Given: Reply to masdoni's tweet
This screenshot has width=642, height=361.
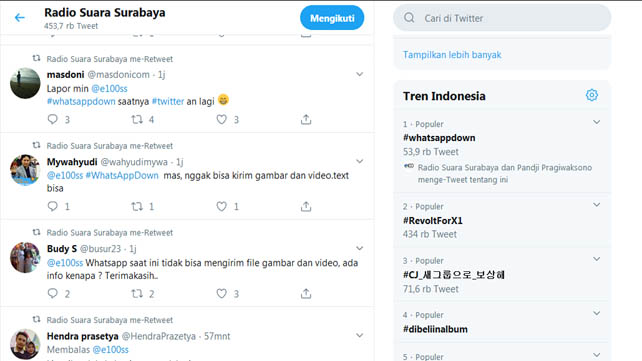Looking at the screenshot, I should pyautogui.click(x=52, y=120).
